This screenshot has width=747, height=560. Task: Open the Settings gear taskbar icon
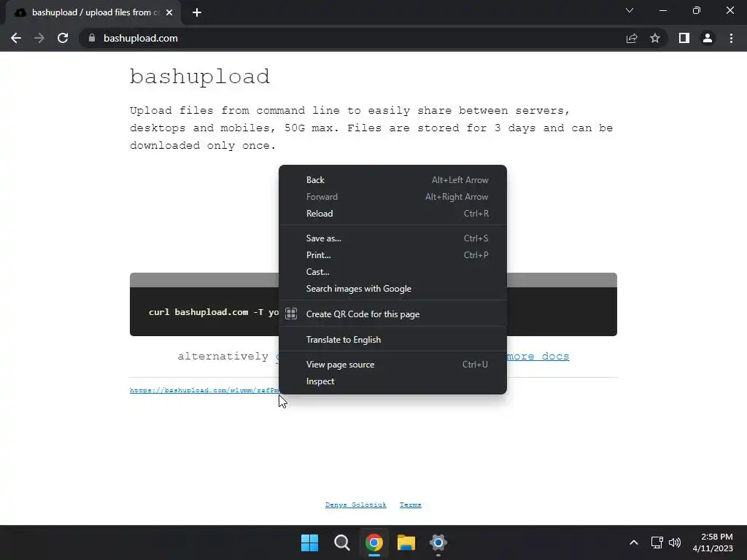coord(438,542)
